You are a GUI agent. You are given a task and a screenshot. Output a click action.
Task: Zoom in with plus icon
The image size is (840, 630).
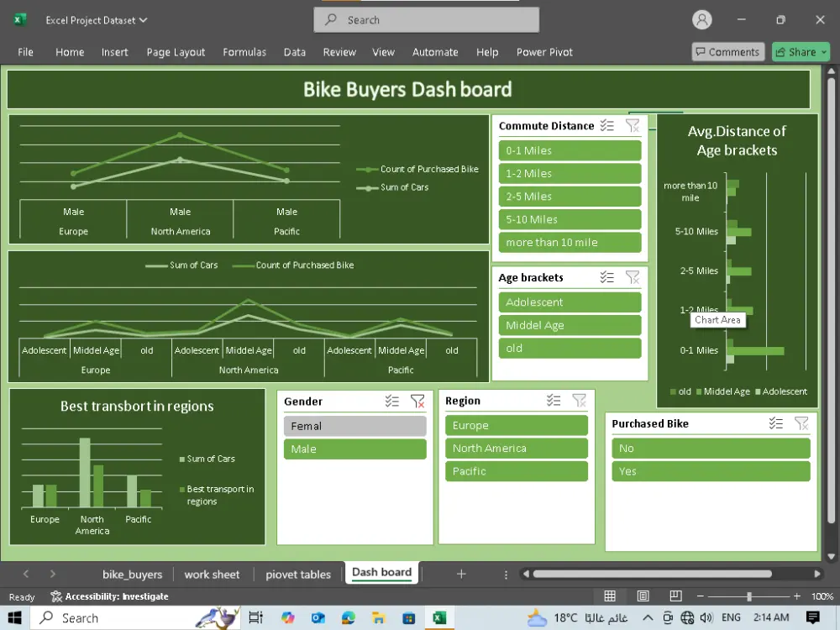click(797, 596)
